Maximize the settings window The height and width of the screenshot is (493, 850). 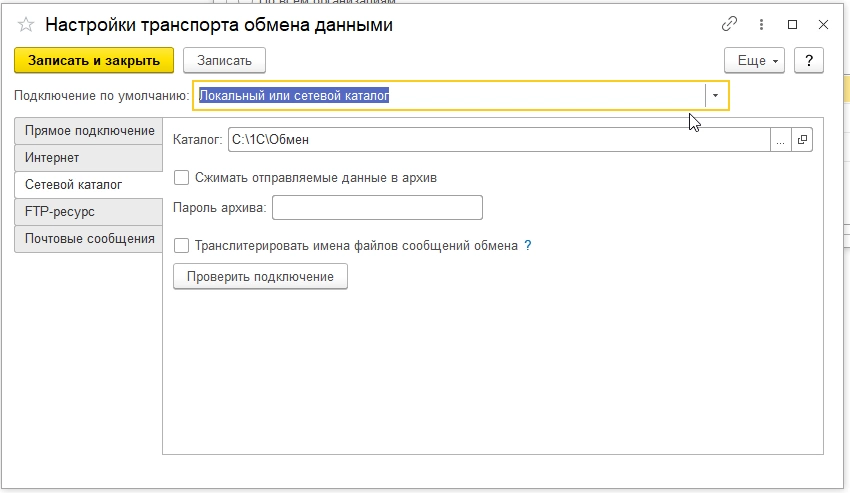pos(793,25)
